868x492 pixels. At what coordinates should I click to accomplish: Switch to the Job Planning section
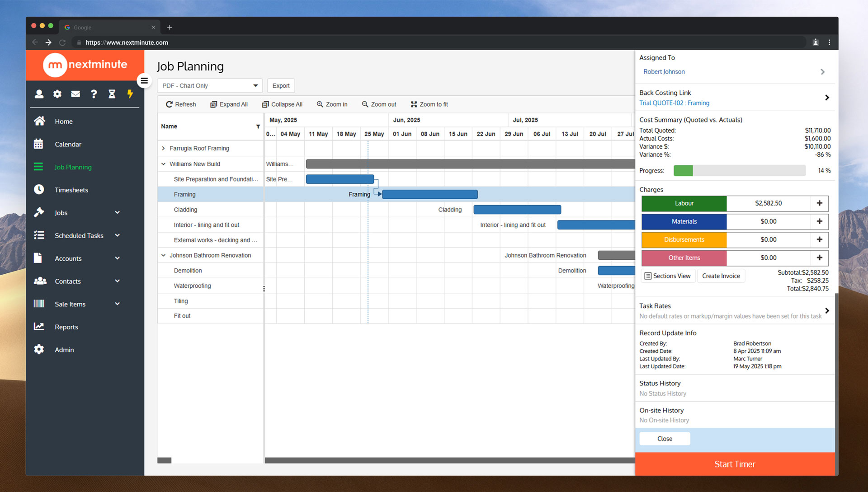coord(73,167)
